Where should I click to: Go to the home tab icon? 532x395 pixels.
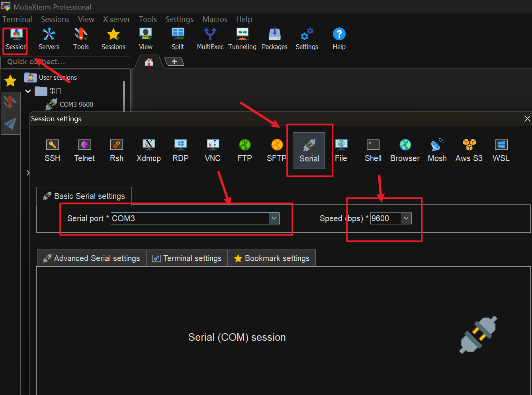[x=149, y=62]
